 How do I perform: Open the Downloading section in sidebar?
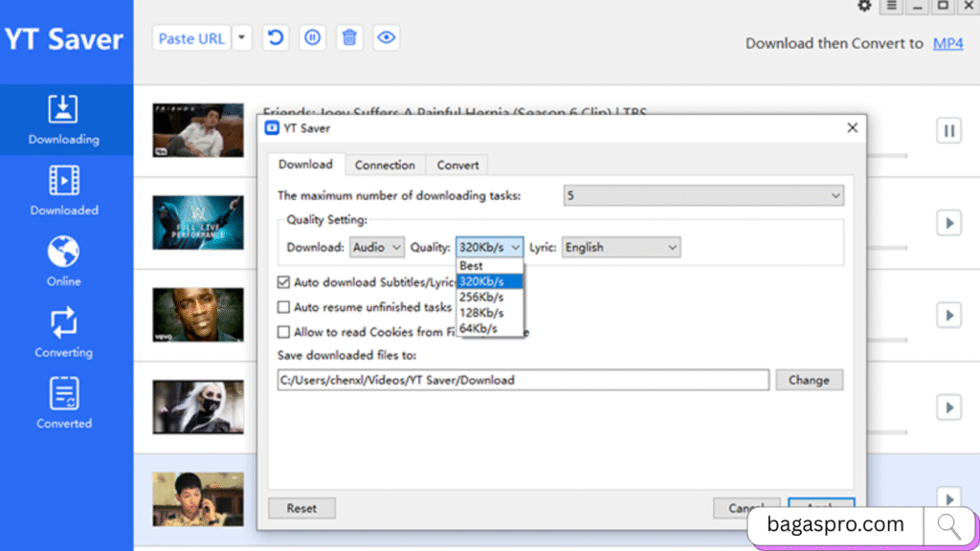point(64,120)
